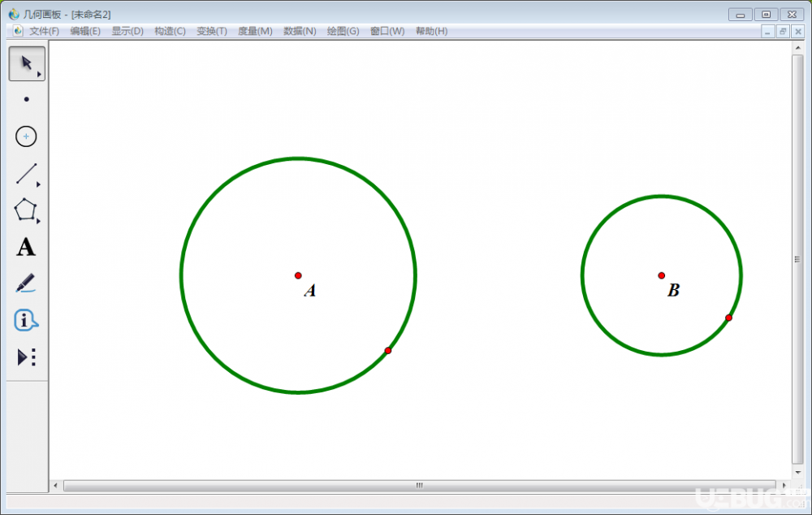The height and width of the screenshot is (515, 812).
Task: Click the Sketchpad app icon in the title bar
Action: pyautogui.click(x=14, y=14)
